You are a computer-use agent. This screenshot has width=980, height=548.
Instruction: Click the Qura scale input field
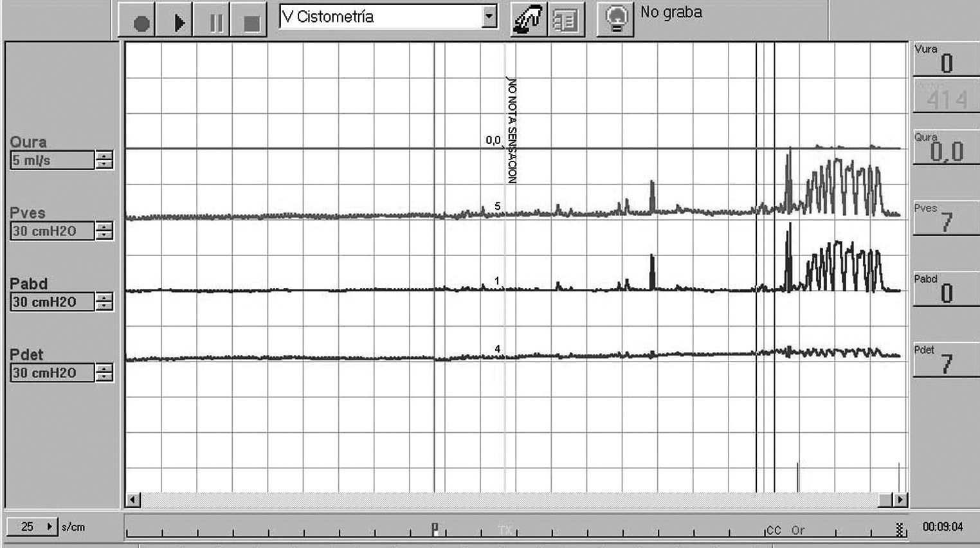point(51,160)
